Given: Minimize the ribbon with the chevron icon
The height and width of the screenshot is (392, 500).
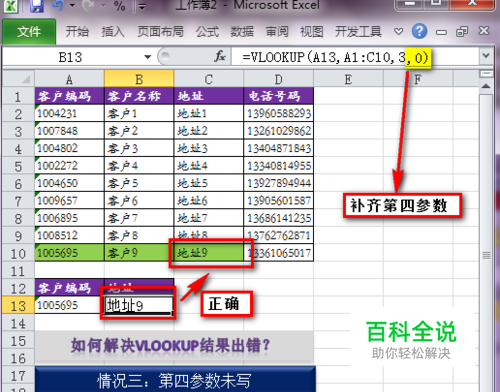Looking at the screenshot, I should (398, 32).
